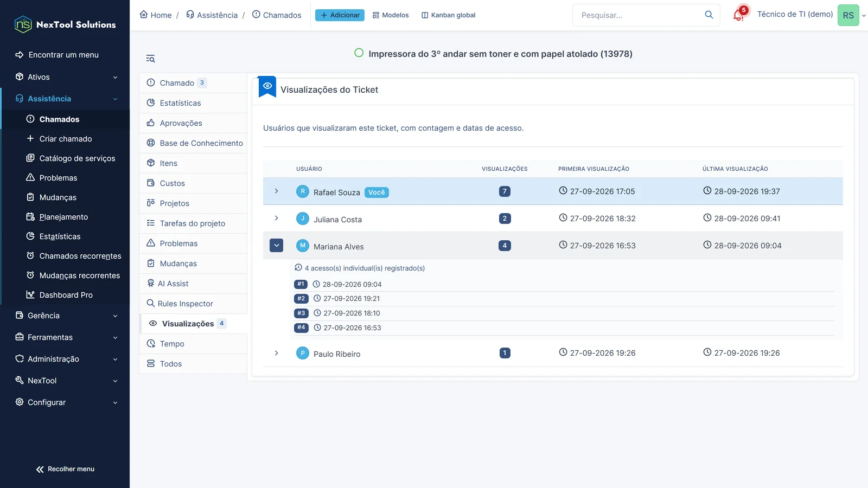This screenshot has width=868, height=488.
Task: Open the AI Assist tab
Action: [x=193, y=284]
